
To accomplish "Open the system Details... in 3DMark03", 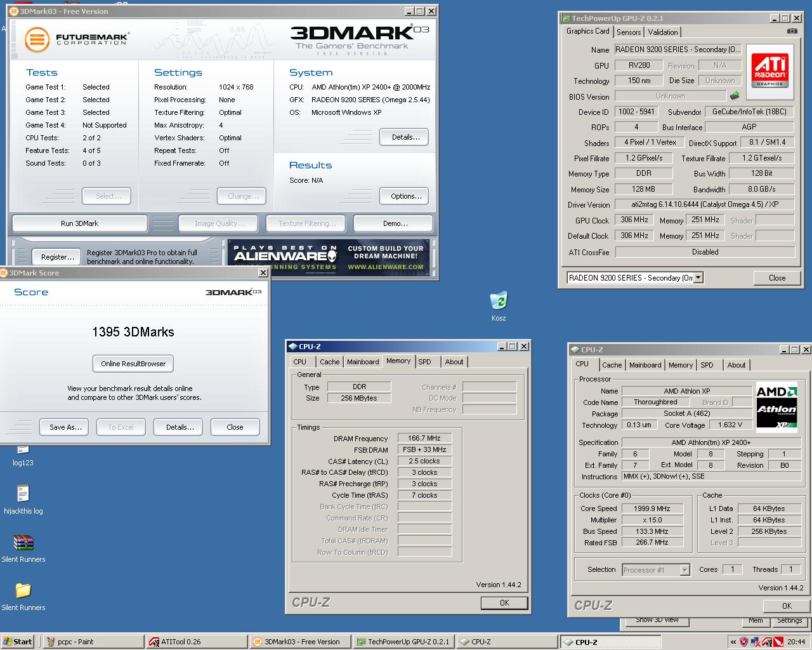I will coord(404,137).
